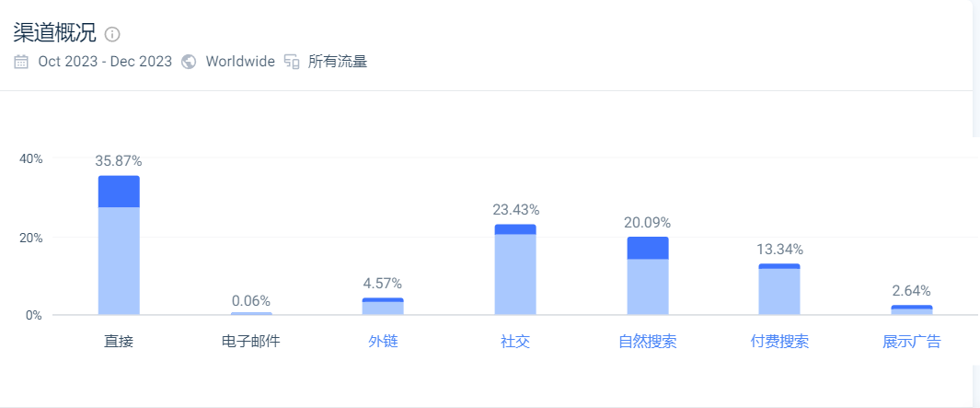Click the 电子邮件 axis label

[x=250, y=342]
